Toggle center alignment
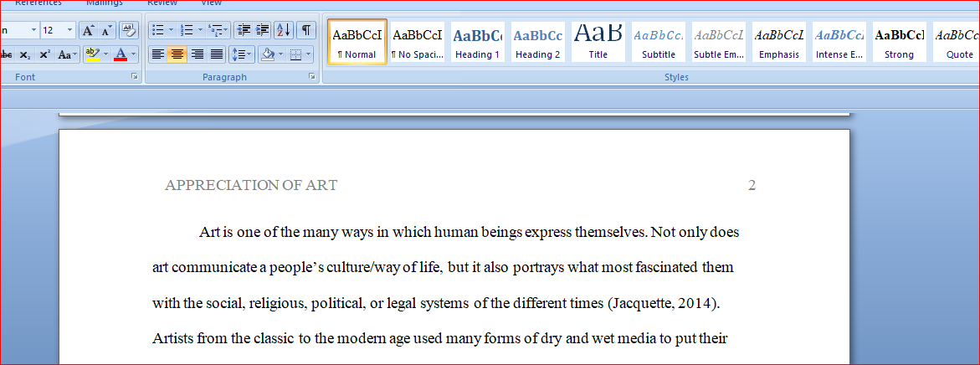The height and width of the screenshot is (365, 980). coord(177,54)
